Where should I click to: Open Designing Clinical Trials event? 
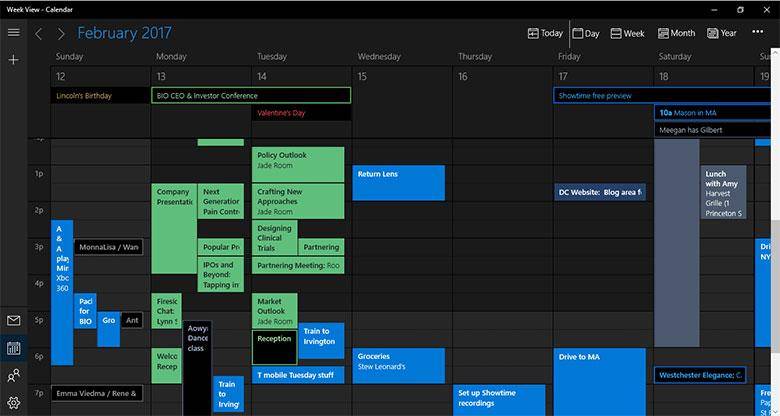[275, 237]
